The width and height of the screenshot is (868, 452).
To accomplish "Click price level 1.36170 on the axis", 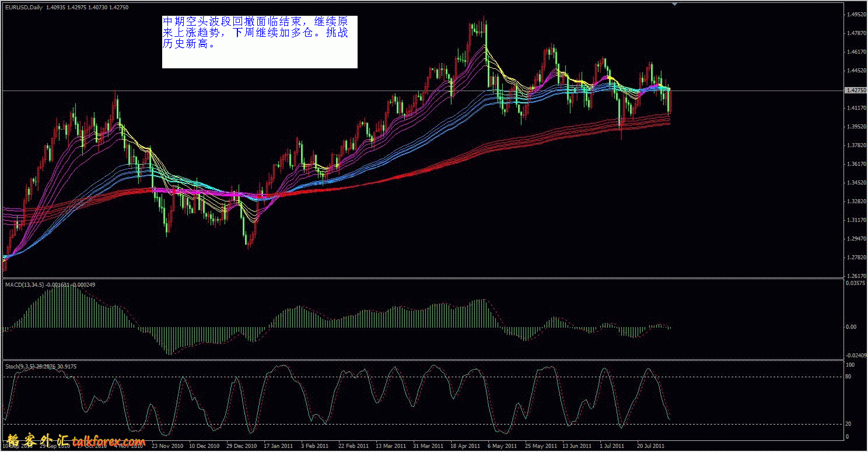I will [856, 164].
